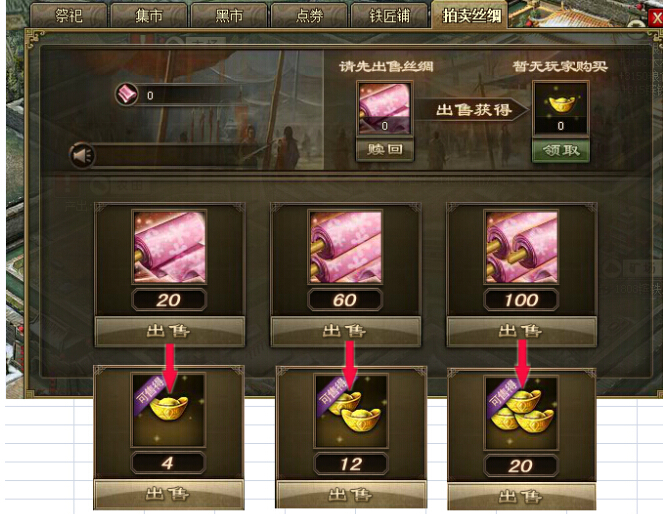Click the pink silk currency icon

pyautogui.click(x=127, y=94)
